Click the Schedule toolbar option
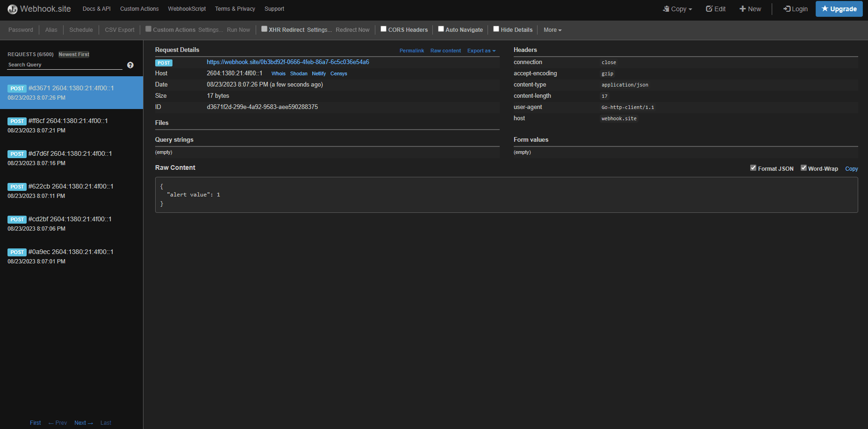 [x=81, y=30]
